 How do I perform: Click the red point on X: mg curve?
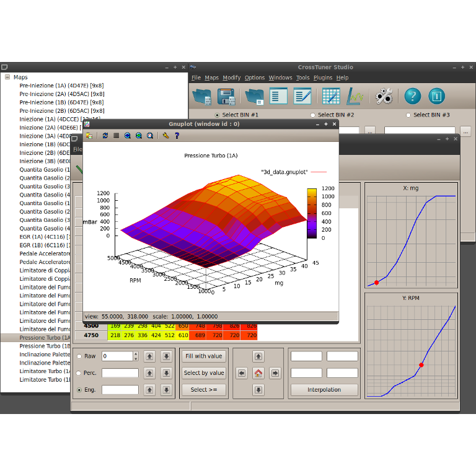tap(376, 283)
